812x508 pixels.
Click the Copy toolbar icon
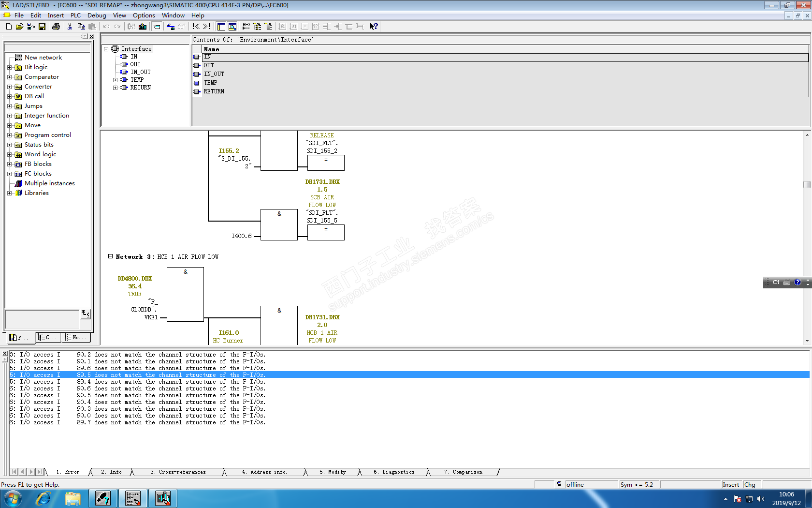pos(81,27)
